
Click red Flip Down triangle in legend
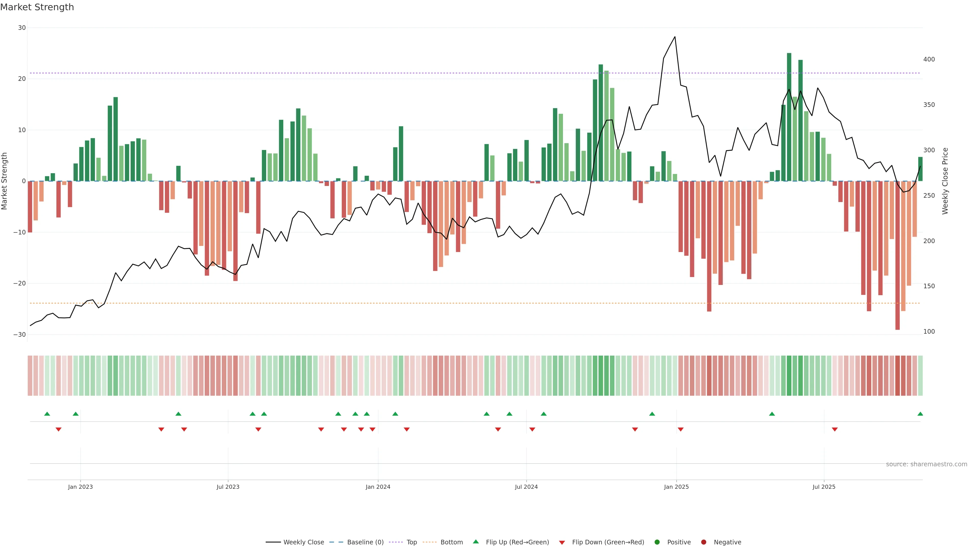tap(562, 543)
